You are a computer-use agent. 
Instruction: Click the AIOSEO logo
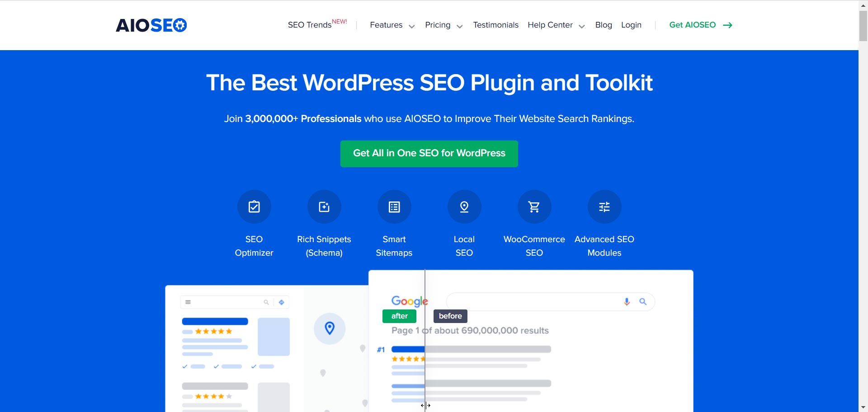click(x=151, y=25)
